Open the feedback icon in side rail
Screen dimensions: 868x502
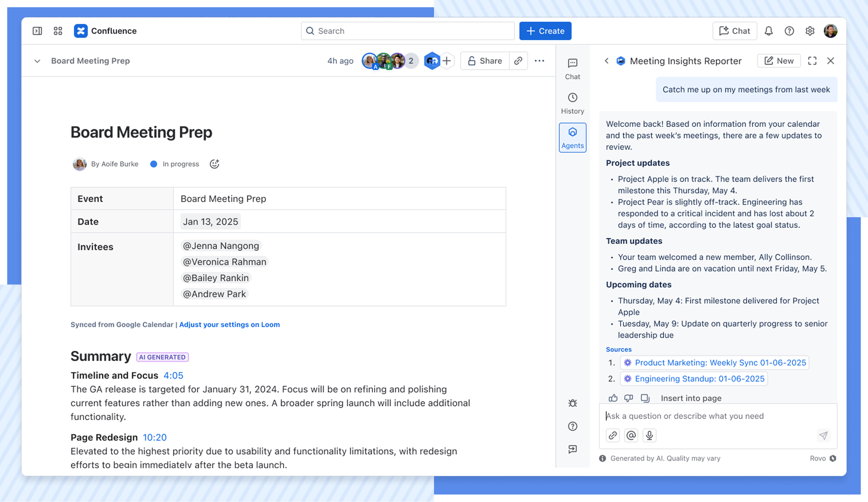pyautogui.click(x=572, y=449)
